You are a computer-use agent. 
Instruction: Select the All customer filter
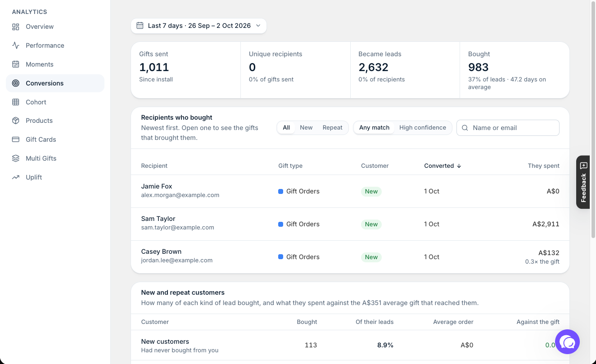(286, 128)
